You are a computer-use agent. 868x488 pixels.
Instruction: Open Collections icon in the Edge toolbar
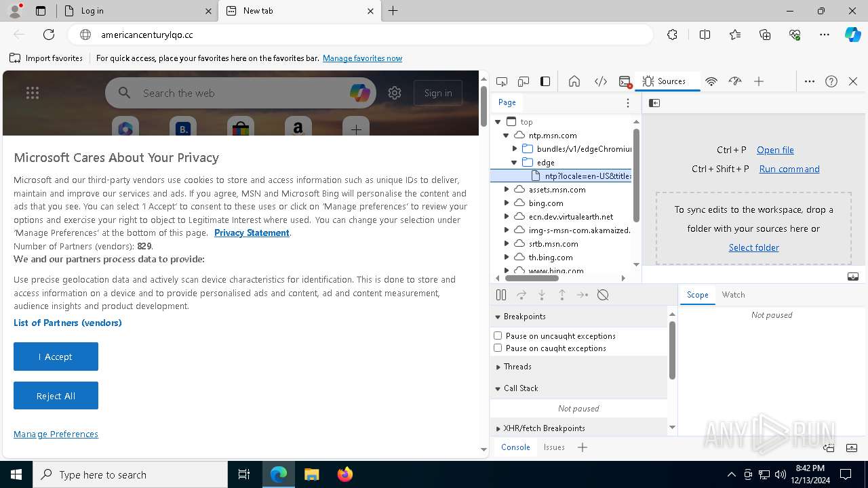click(765, 35)
